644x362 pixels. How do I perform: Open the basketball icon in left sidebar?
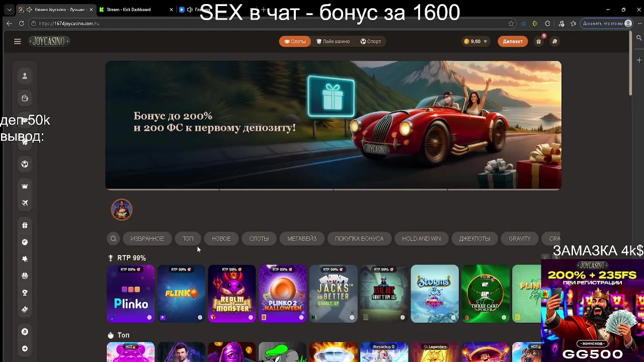pyautogui.click(x=25, y=276)
